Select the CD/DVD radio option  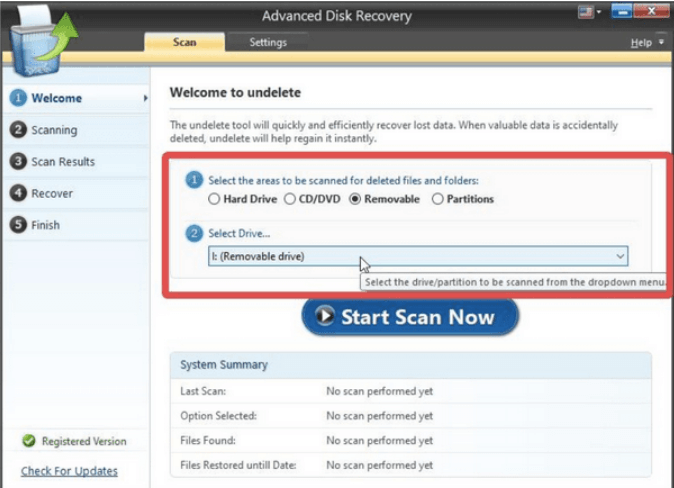pyautogui.click(x=291, y=199)
